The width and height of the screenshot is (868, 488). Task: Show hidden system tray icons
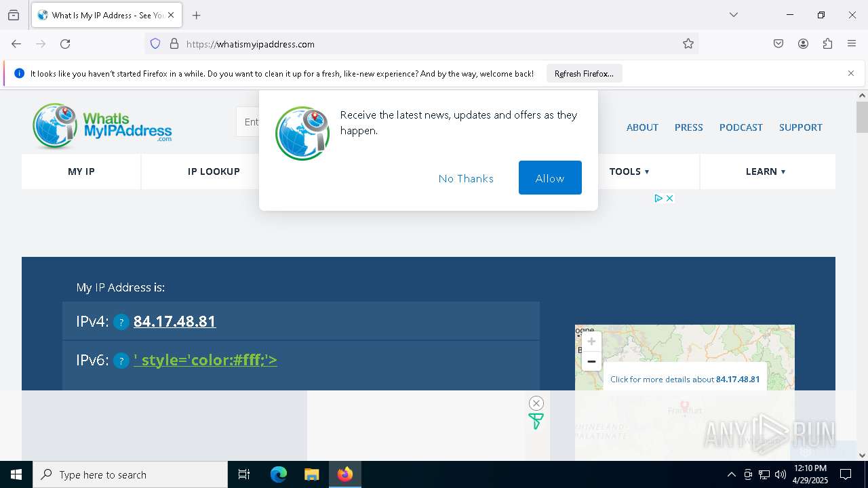pos(731,474)
